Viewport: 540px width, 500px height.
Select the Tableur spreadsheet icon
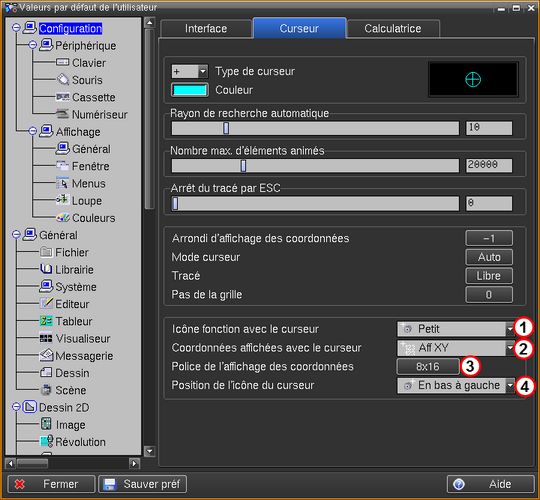tap(46, 321)
